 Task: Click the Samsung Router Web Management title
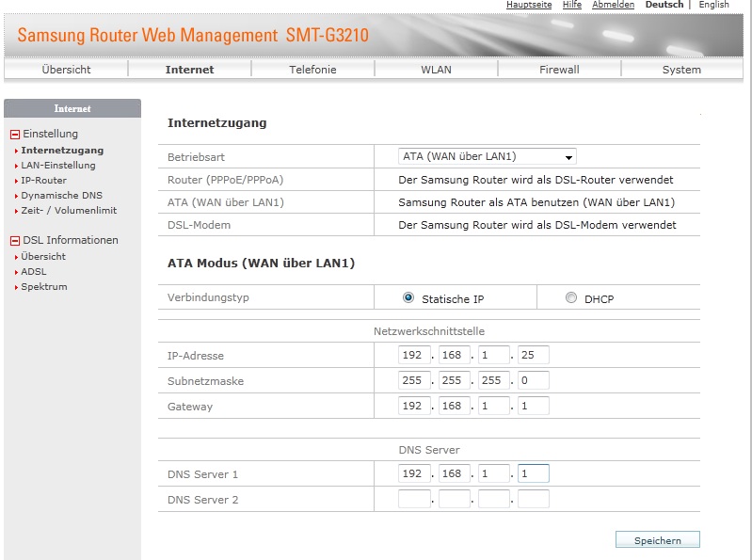tap(193, 35)
